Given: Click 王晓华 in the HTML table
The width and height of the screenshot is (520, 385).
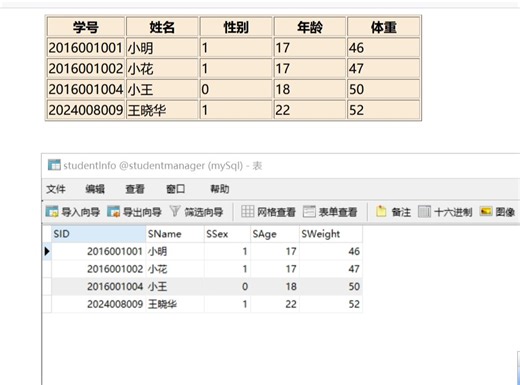Looking at the screenshot, I should coord(162,110).
